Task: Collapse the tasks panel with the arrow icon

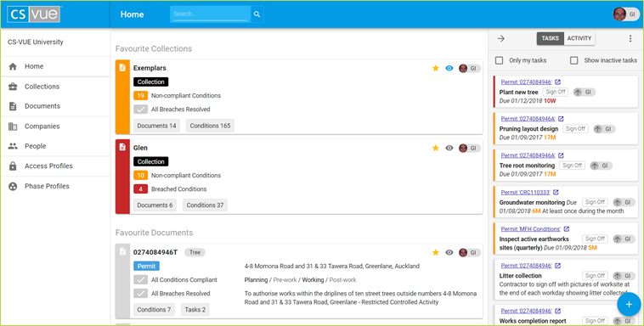Action: tap(501, 38)
